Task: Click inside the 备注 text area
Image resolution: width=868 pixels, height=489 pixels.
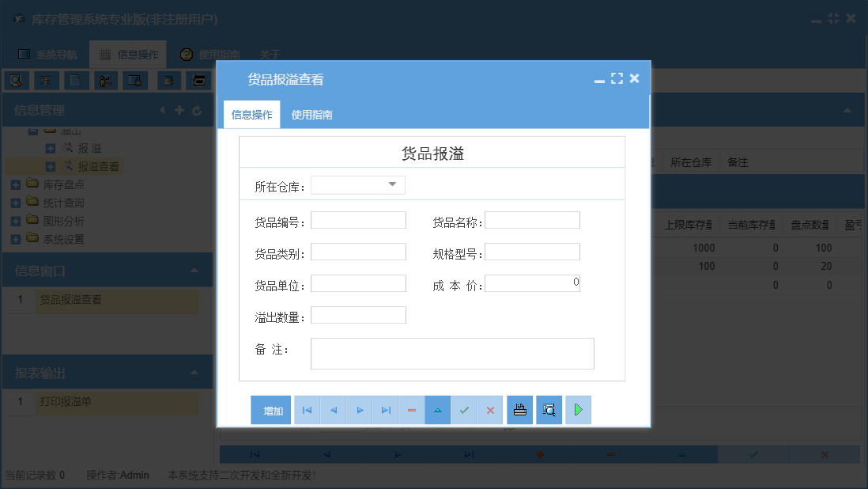Action: coord(451,352)
